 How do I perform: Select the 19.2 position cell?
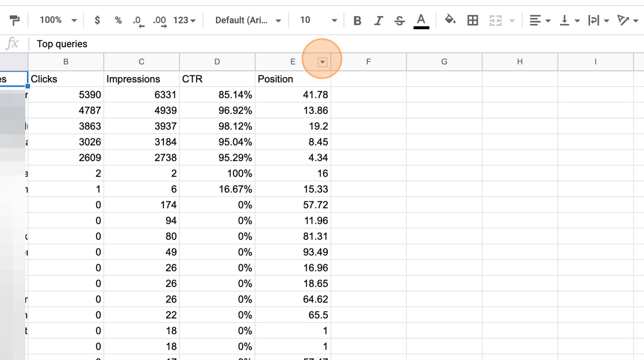(x=293, y=126)
